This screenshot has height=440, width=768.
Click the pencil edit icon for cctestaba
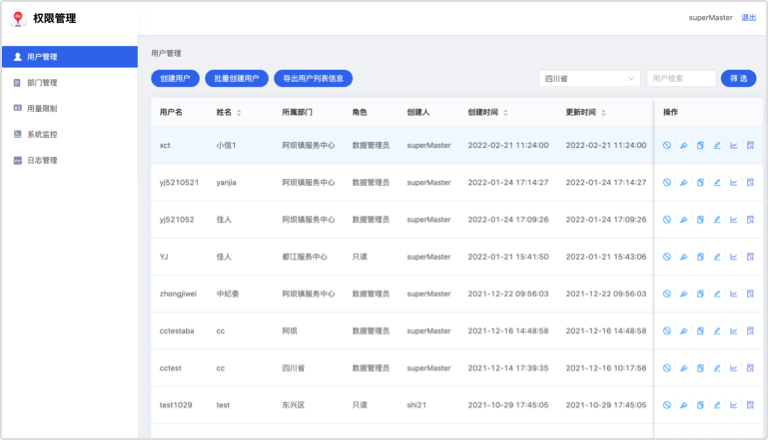click(717, 331)
